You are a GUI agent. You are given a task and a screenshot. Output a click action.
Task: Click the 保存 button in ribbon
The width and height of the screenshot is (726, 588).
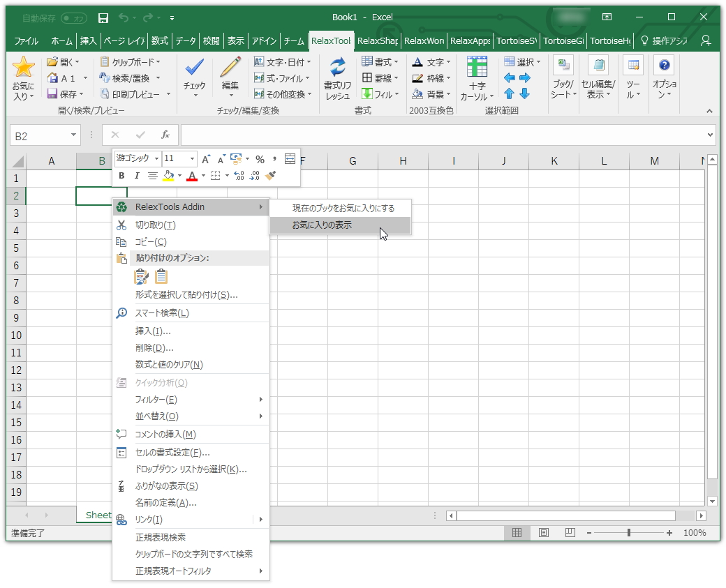pyautogui.click(x=66, y=94)
